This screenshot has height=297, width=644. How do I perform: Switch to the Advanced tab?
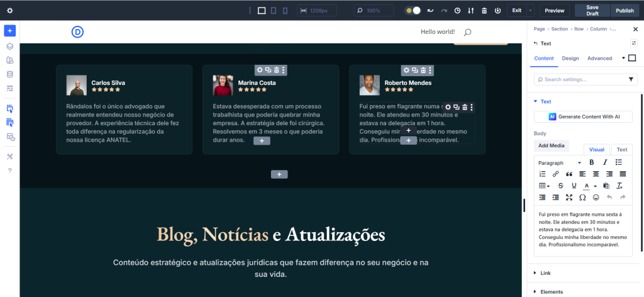(599, 59)
